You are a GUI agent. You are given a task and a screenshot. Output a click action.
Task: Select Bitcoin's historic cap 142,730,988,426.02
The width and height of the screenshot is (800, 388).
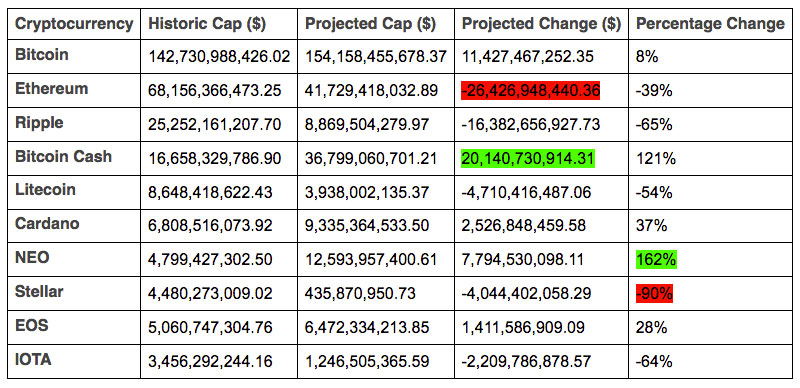coord(219,56)
